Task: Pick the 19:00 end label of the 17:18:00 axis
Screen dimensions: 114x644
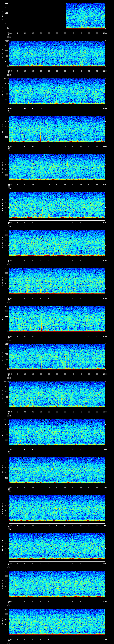Action: pyautogui.click(x=105, y=374)
